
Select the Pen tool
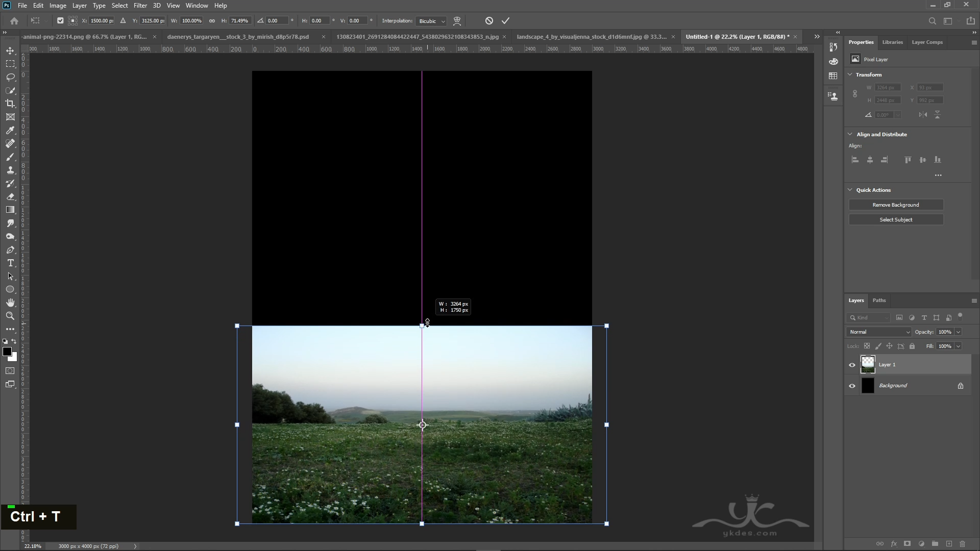(10, 249)
